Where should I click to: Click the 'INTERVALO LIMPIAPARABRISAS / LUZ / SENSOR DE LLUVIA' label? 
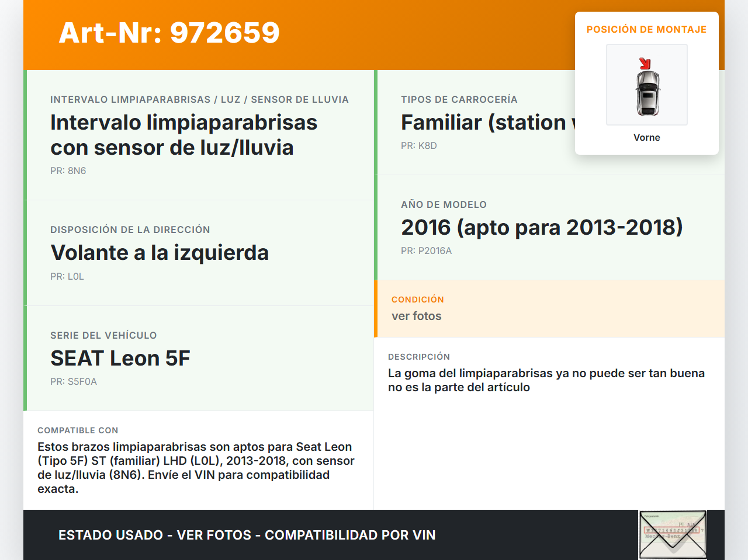(x=199, y=99)
